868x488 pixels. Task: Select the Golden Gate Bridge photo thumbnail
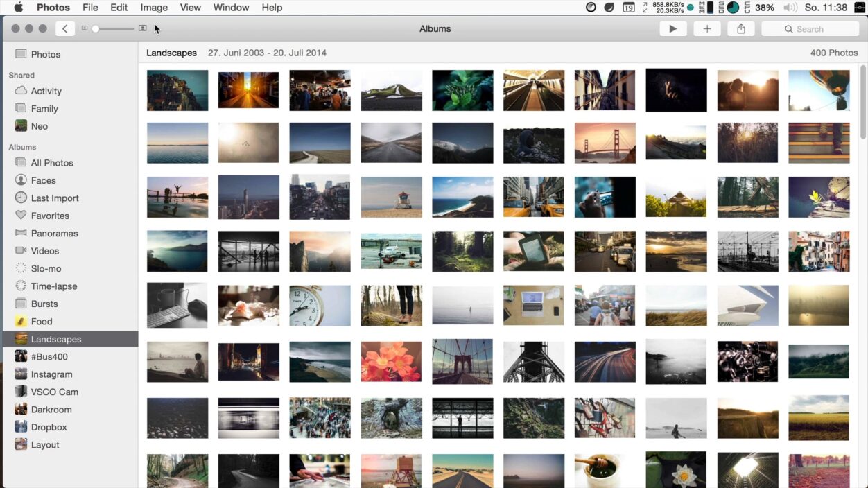pos(605,143)
